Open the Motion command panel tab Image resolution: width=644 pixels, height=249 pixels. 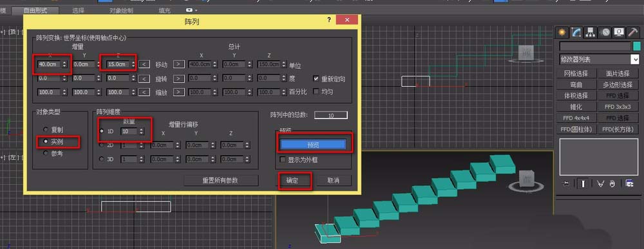(x=605, y=32)
